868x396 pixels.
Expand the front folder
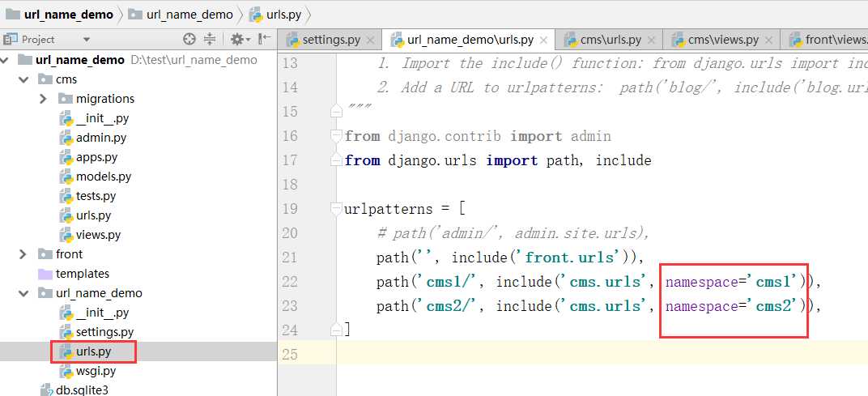point(23,254)
